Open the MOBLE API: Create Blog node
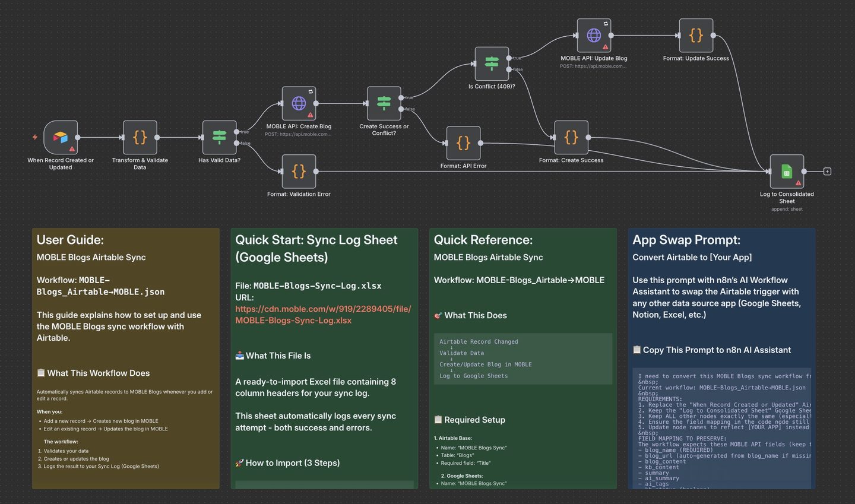 point(299,103)
